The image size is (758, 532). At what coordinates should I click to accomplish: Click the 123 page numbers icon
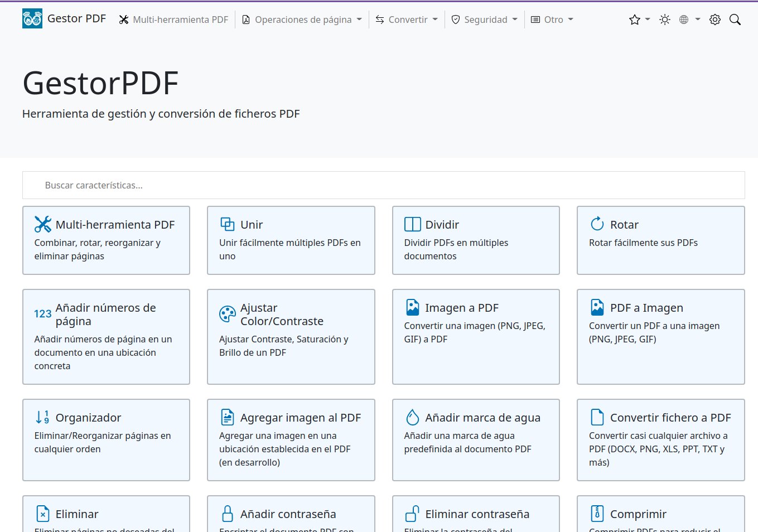(x=43, y=314)
